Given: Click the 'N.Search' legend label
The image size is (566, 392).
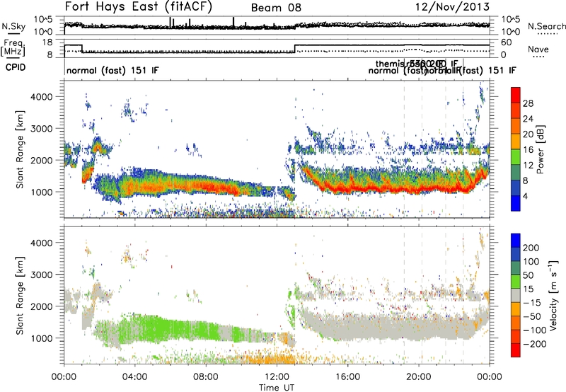Looking at the screenshot, I should point(547,26).
